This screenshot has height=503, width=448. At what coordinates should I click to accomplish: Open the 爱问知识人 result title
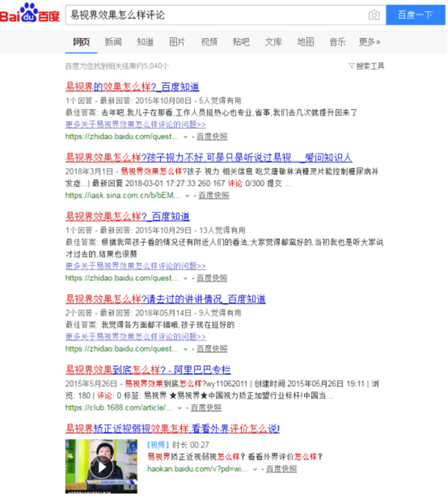(x=208, y=157)
